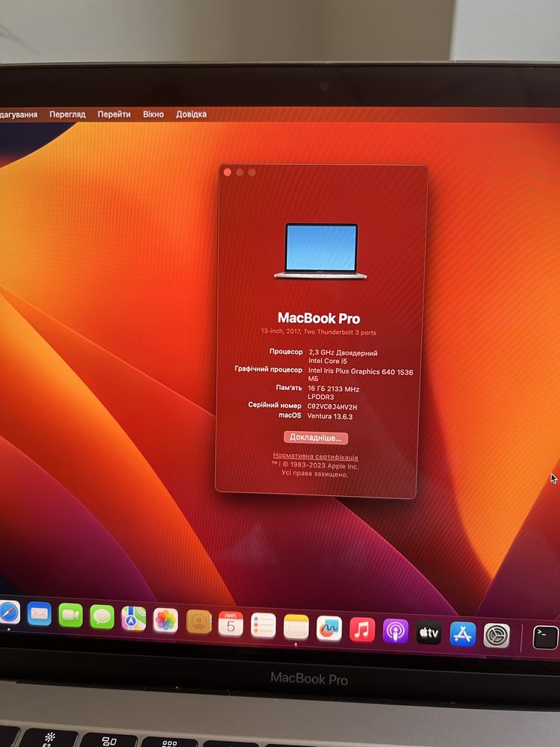Close the About This Mac window
This screenshot has width=560, height=747.
tap(227, 173)
